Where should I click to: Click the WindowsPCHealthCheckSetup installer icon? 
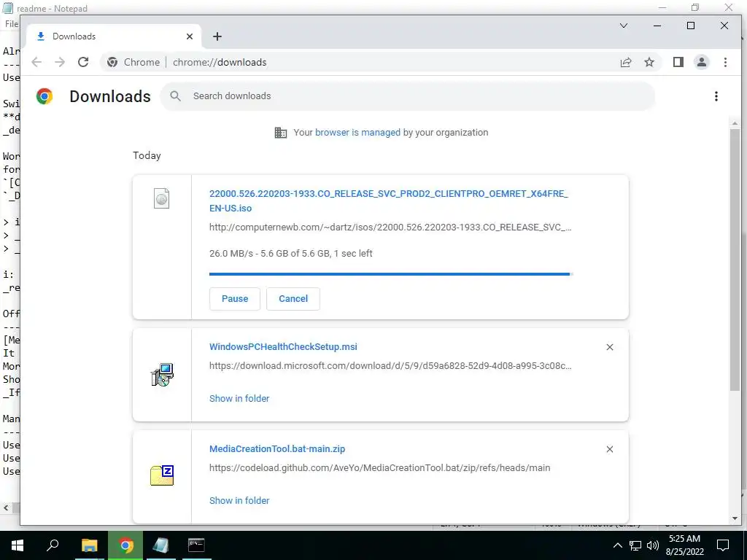click(162, 375)
